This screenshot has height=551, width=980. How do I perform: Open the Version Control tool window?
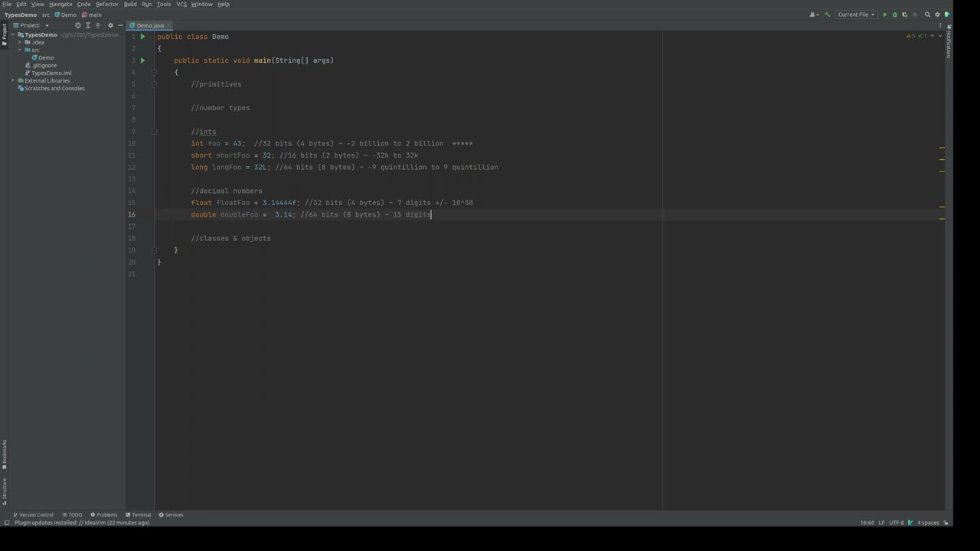click(x=34, y=515)
